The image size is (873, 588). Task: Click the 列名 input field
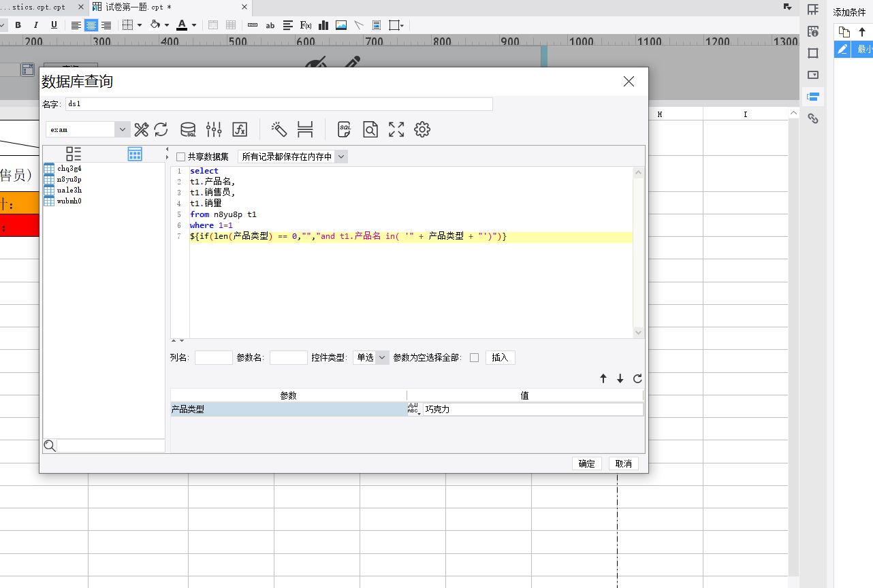pyautogui.click(x=214, y=357)
